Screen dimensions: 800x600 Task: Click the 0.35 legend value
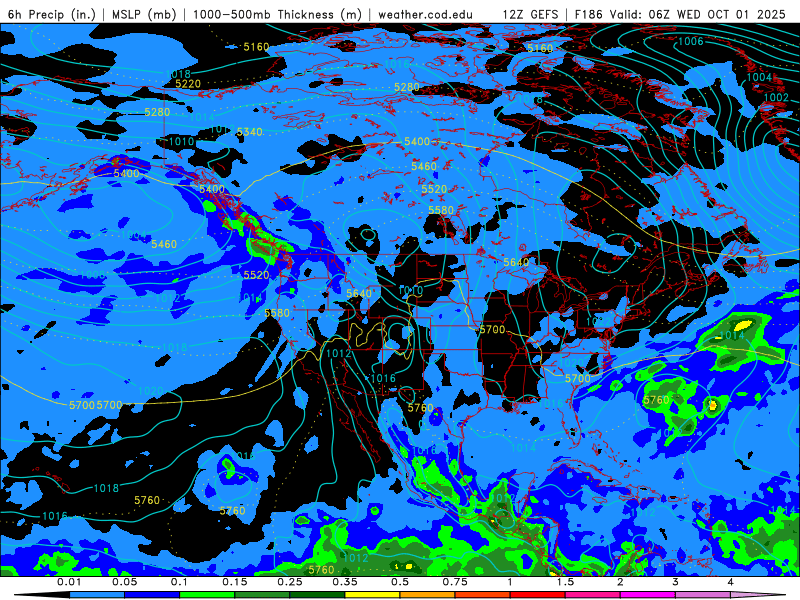click(x=345, y=582)
